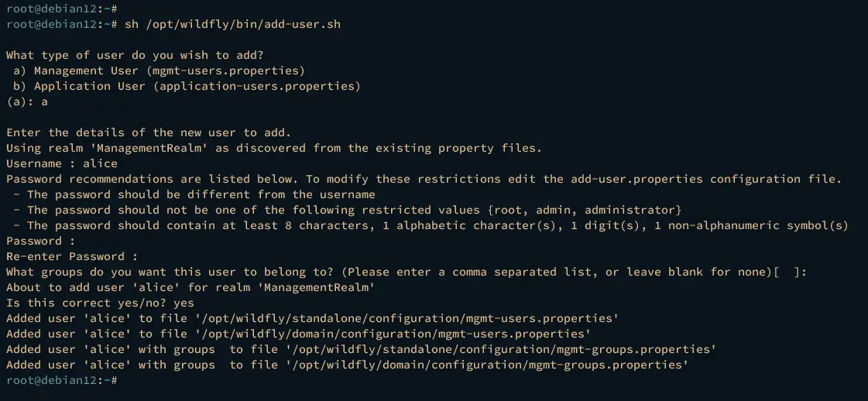
Task: Click the 'Re-enter Password :' prompt line
Action: [x=72, y=257]
